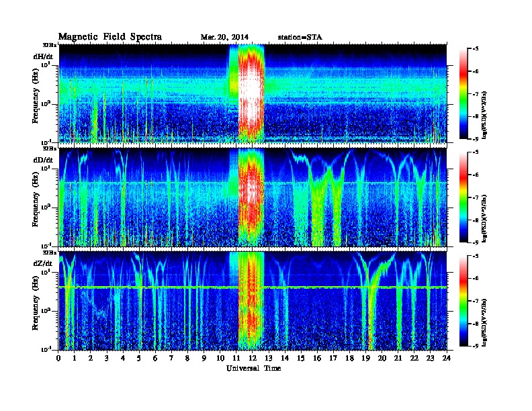Click the 'station=STA' label

[300, 38]
